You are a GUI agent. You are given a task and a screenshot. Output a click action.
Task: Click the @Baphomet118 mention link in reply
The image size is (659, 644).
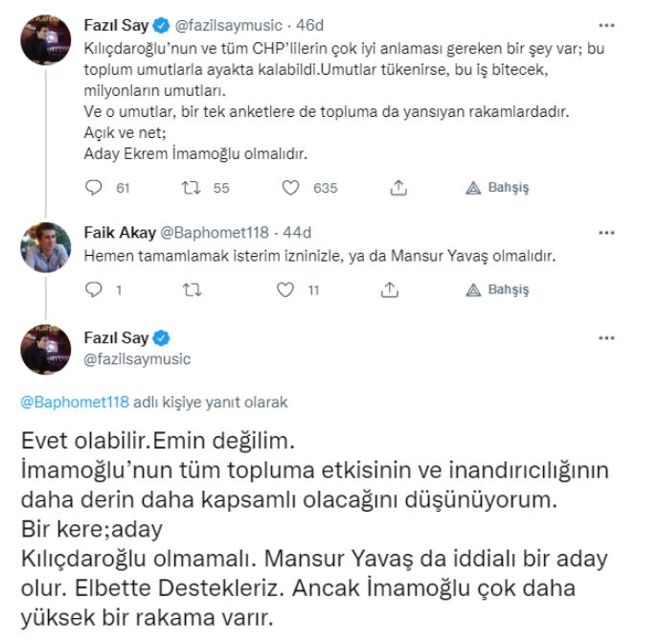click(x=59, y=402)
